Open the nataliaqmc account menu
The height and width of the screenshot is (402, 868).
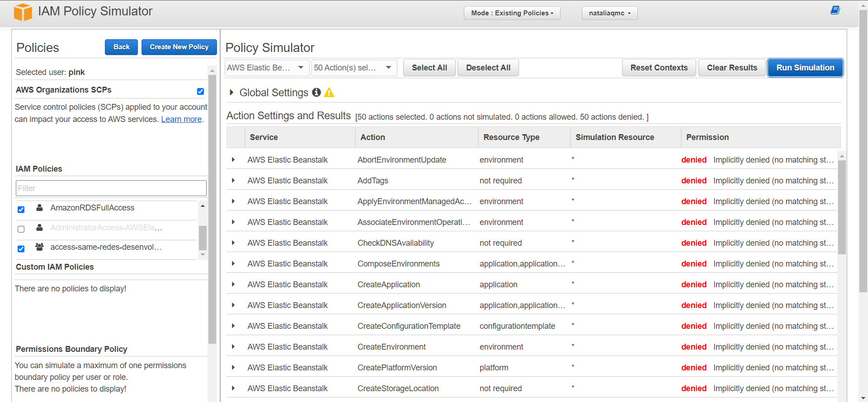(x=609, y=13)
